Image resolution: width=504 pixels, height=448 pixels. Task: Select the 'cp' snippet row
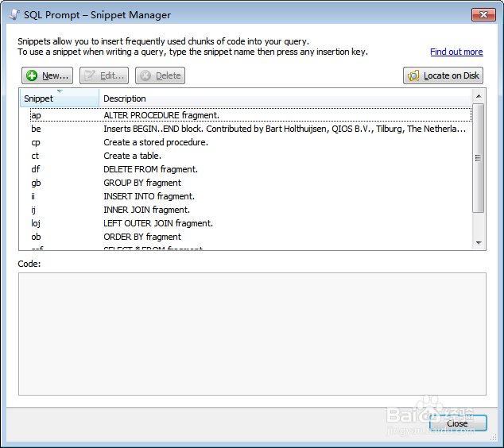pos(250,142)
